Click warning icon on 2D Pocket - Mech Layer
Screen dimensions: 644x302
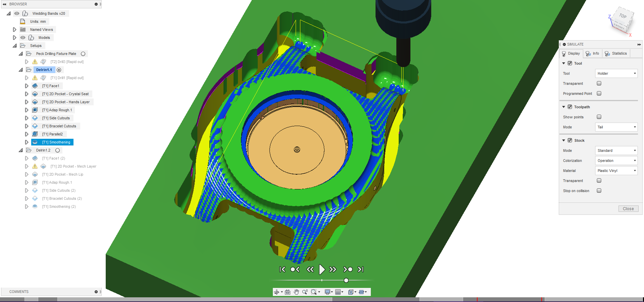click(x=35, y=166)
